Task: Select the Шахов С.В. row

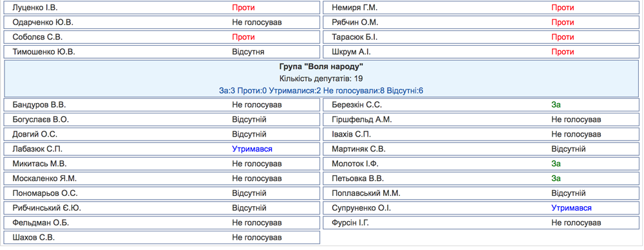Action: point(162,238)
